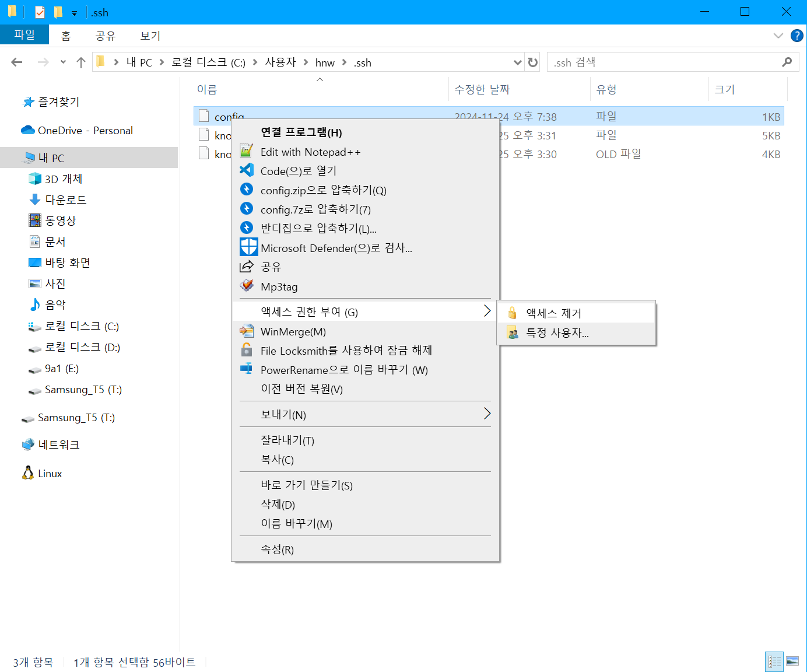Choose 액세스 제거 in submenu

pyautogui.click(x=553, y=313)
